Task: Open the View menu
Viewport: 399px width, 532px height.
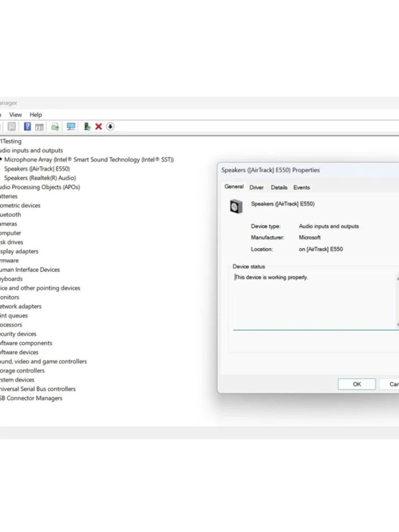Action: (16, 115)
